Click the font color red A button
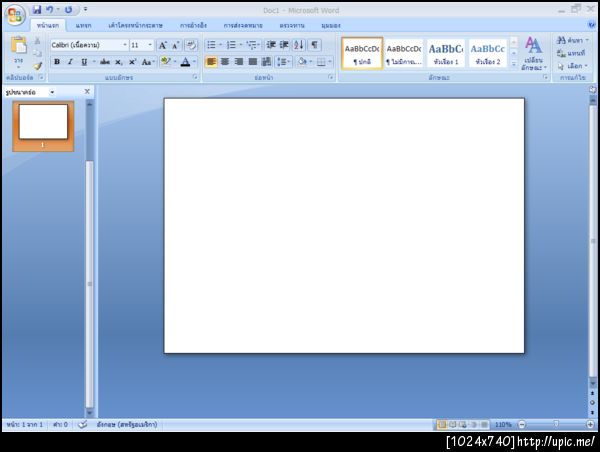 [x=185, y=62]
